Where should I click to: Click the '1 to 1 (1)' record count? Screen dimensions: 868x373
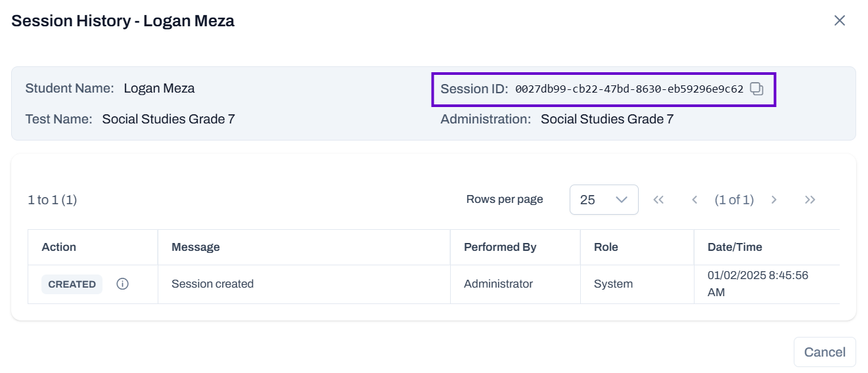53,200
